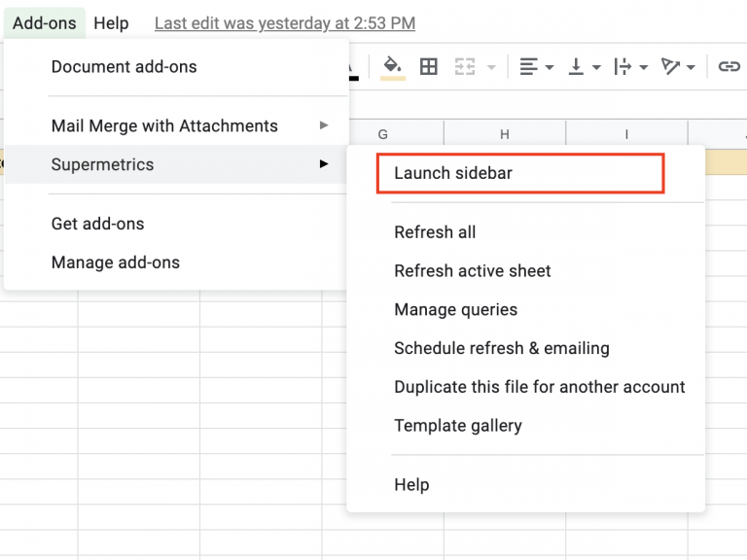
Task: Click the text wrapping icon
Action: coord(623,66)
